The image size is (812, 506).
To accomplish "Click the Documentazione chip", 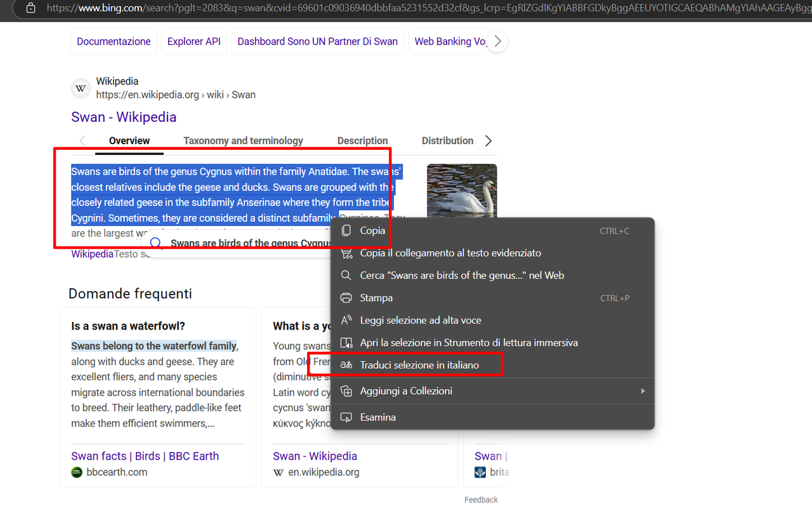I will pos(114,41).
